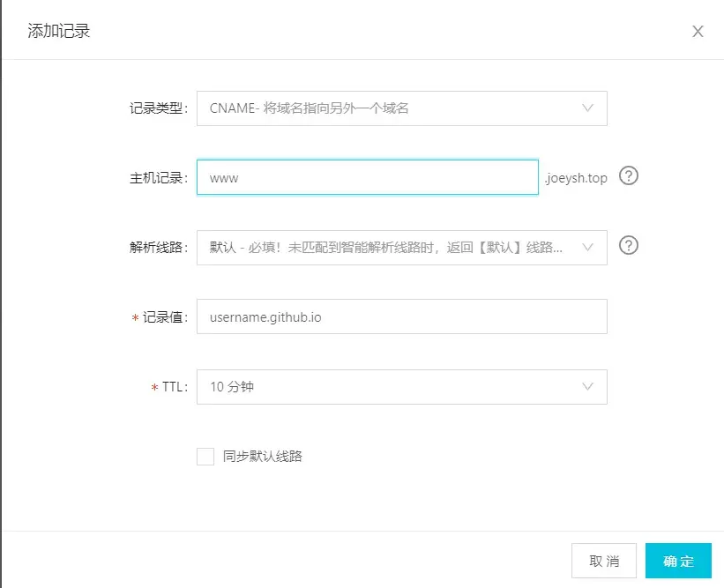Select the CNAME record type box
Viewport: 724px width, 588px height.
(x=402, y=108)
